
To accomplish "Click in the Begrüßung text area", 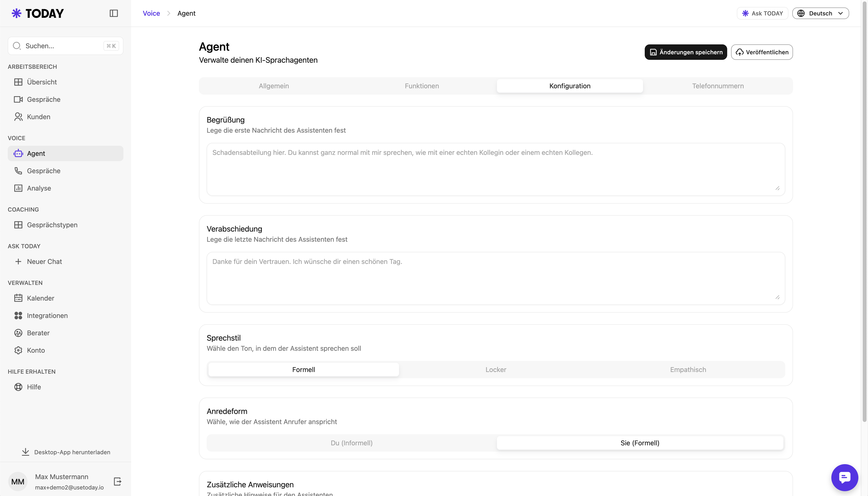I will click(x=496, y=169).
